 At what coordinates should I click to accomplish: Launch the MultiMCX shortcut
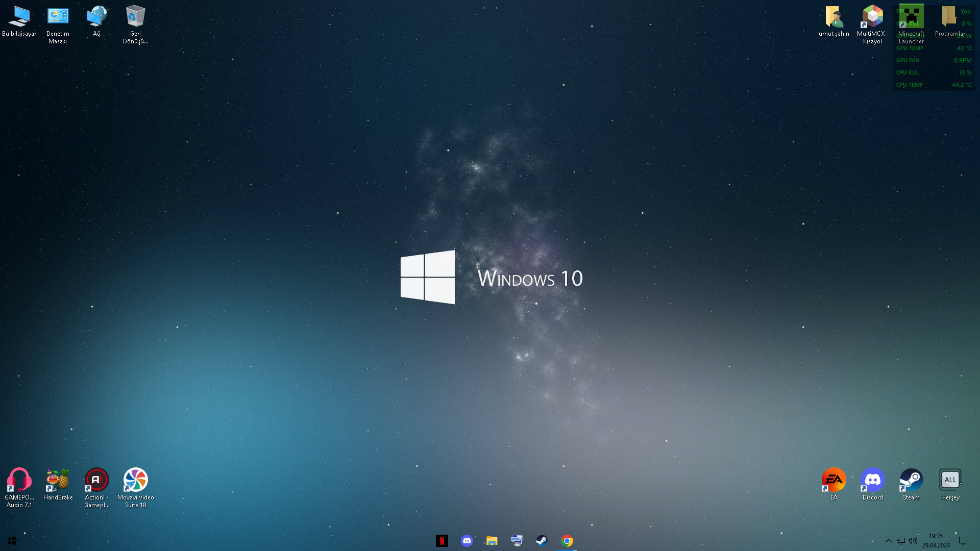[872, 25]
